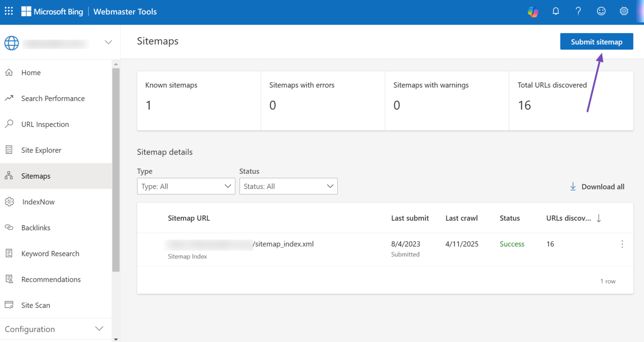Viewport: 644px width, 342px height.
Task: Sort by URLs discovered arrow
Action: (x=598, y=218)
